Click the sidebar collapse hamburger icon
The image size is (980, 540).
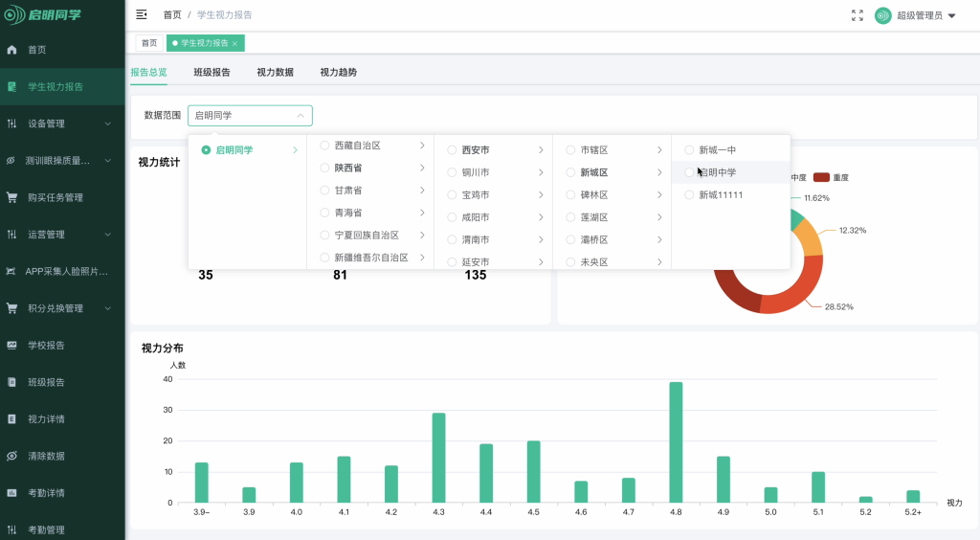142,15
